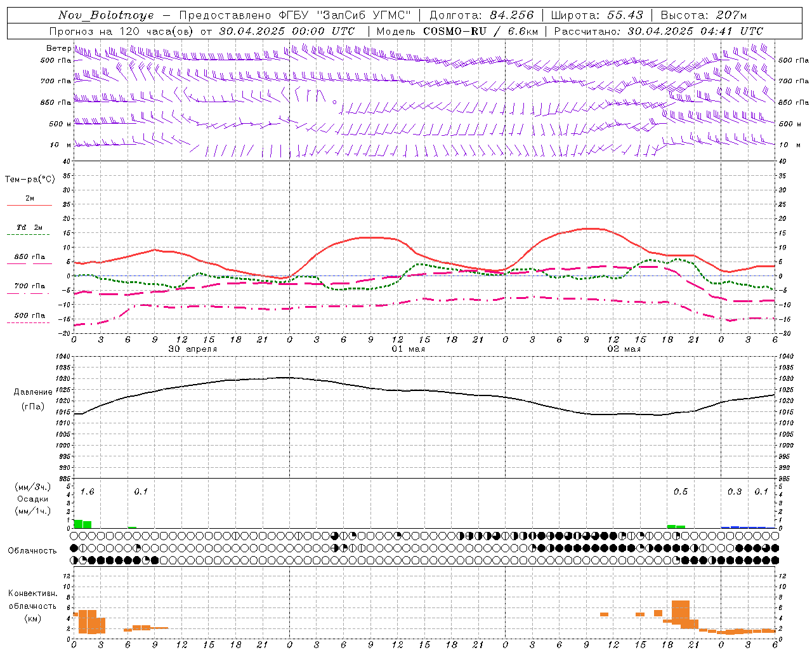Click the small circle symbol in 850 гПа wind row

click(335, 102)
